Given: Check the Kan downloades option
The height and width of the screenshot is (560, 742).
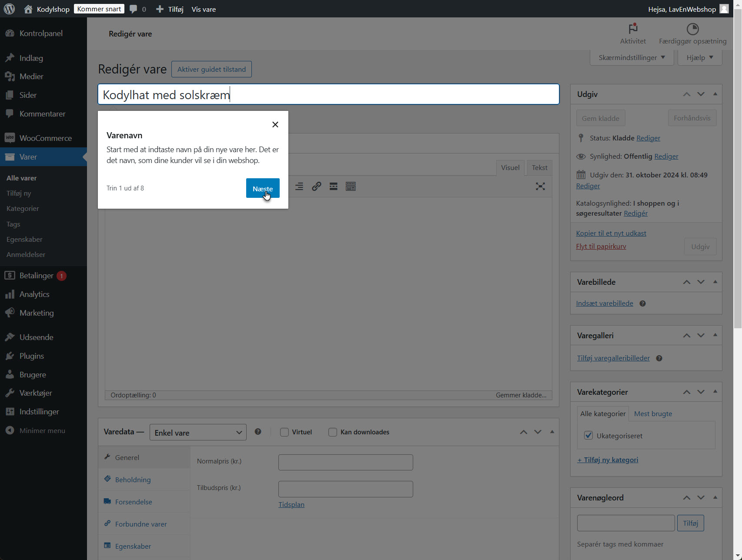Looking at the screenshot, I should tap(333, 432).
